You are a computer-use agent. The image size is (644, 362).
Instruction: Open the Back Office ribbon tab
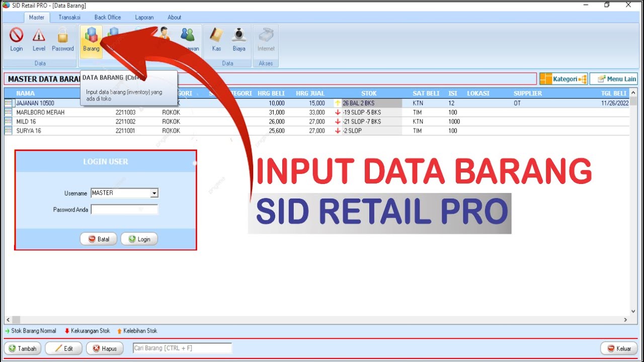click(108, 17)
